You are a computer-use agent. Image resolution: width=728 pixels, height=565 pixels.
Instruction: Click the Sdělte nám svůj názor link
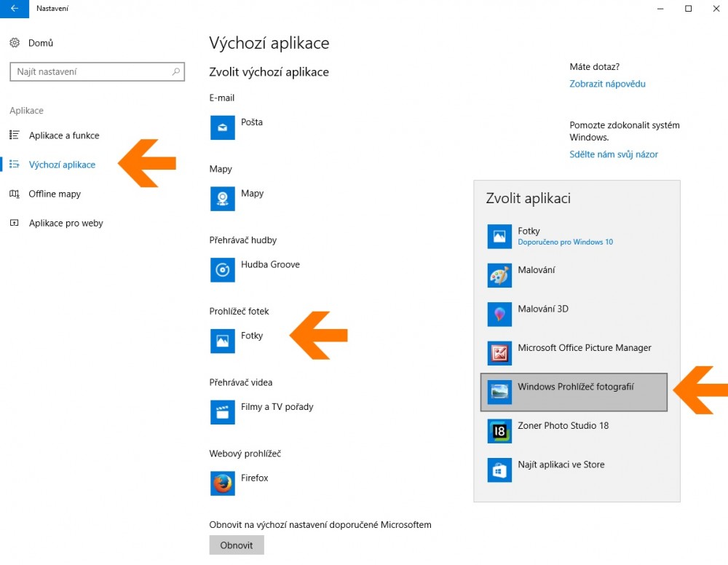coord(613,154)
